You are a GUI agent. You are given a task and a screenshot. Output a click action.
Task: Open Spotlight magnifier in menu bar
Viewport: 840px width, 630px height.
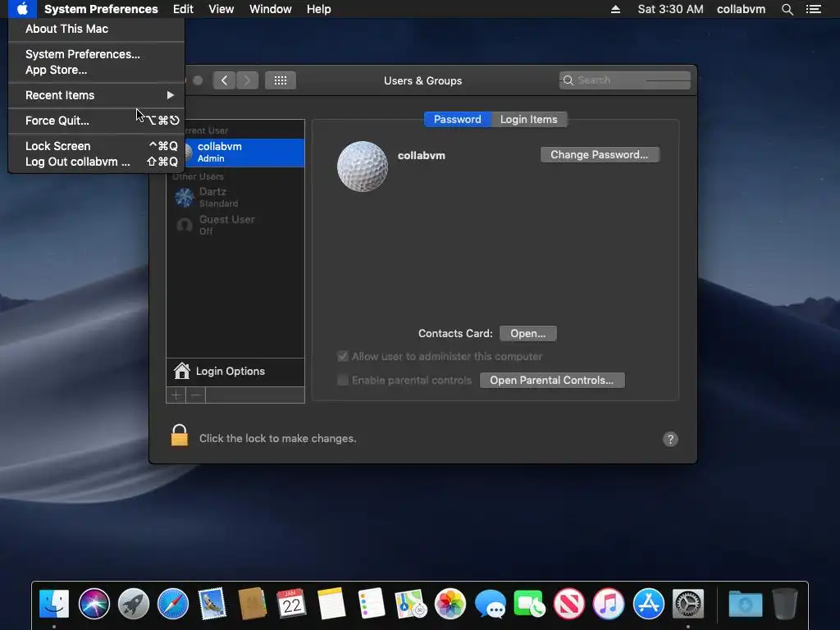pyautogui.click(x=787, y=9)
